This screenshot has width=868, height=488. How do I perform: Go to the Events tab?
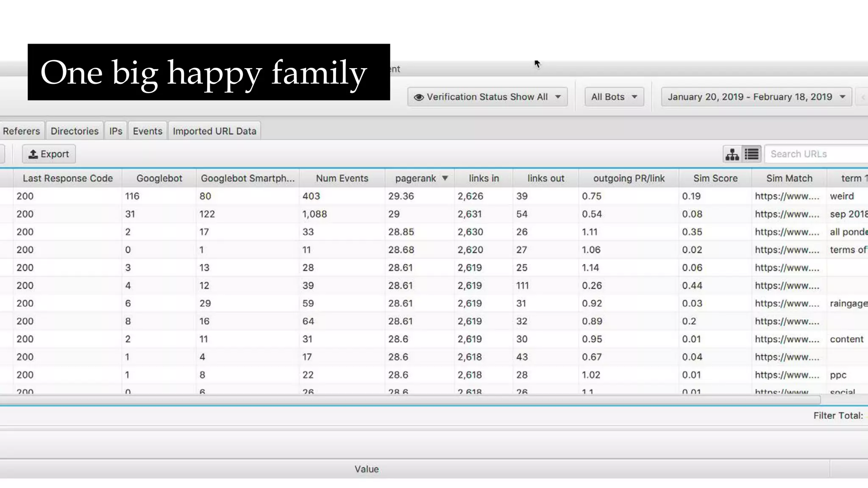tap(147, 131)
